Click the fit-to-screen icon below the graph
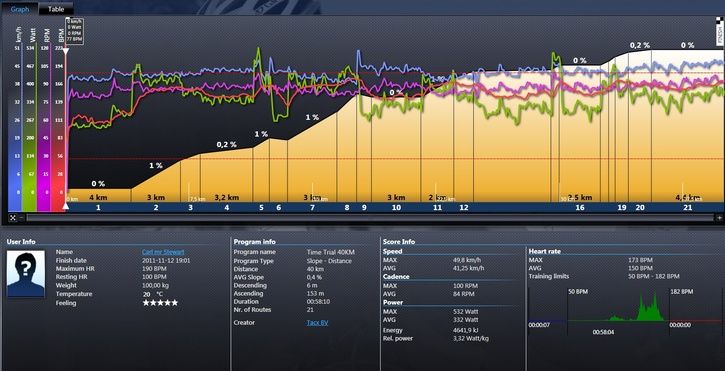Screen dimensions: 725x371 [x=12, y=217]
